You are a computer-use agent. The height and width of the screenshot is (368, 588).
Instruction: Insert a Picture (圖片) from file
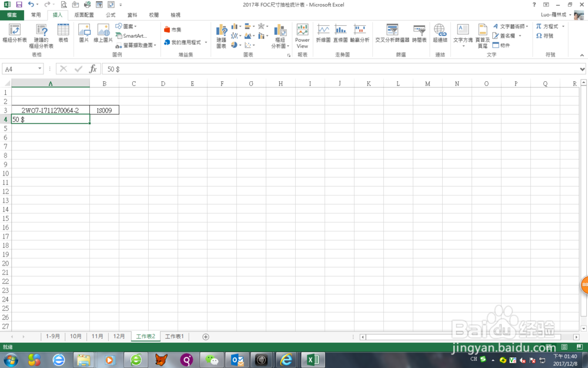pos(84,32)
